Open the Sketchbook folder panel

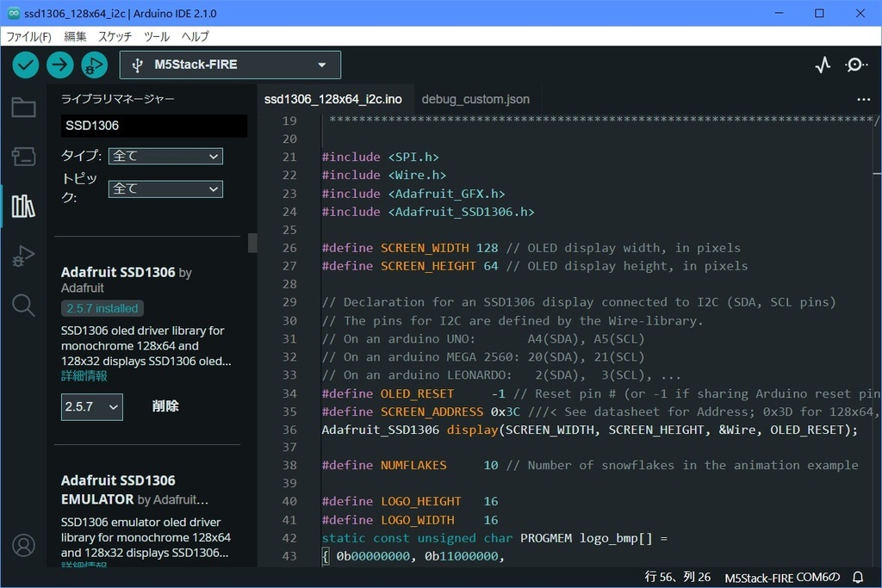(x=23, y=108)
